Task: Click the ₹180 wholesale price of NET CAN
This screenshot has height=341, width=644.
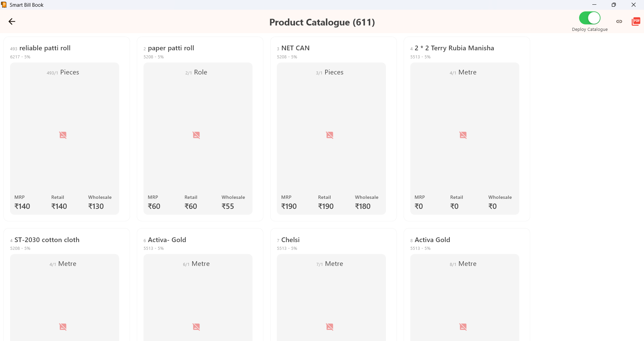Action: point(363,206)
